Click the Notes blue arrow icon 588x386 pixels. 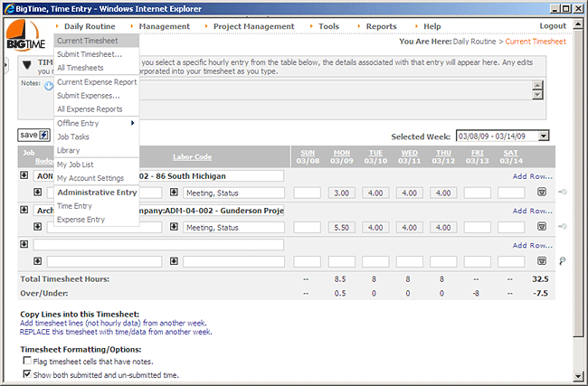[x=49, y=86]
